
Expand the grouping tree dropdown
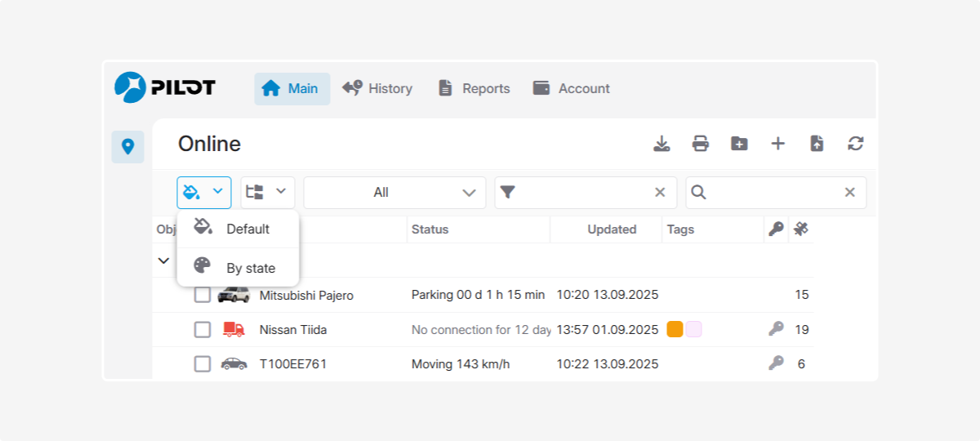[267, 193]
